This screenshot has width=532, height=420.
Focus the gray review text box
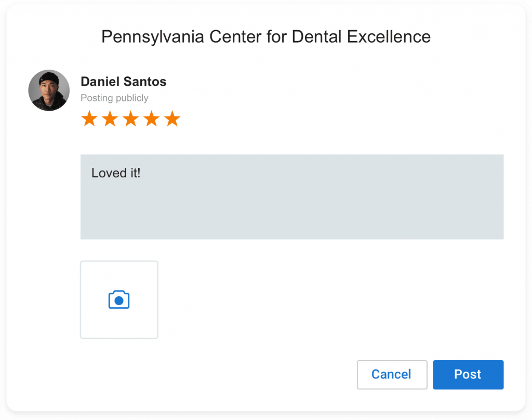pos(291,208)
